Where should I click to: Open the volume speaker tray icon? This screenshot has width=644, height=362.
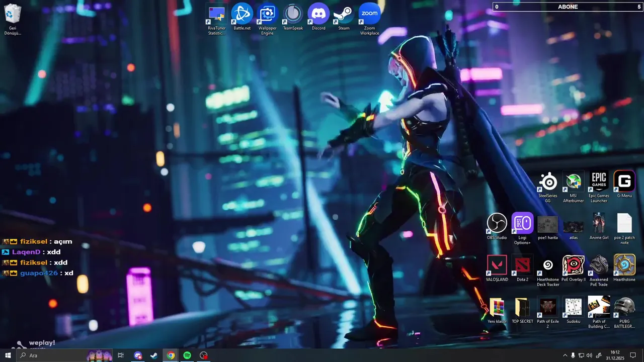(589, 355)
